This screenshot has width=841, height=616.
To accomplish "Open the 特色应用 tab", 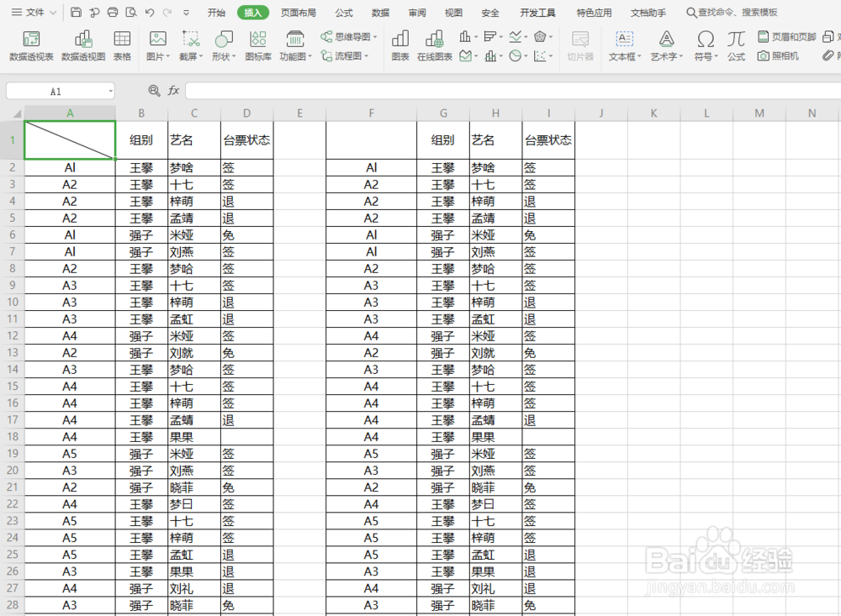I will point(594,13).
